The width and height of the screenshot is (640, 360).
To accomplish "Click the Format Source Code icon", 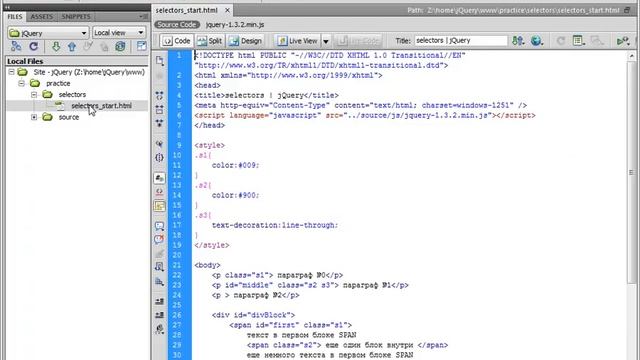I will tap(160, 329).
